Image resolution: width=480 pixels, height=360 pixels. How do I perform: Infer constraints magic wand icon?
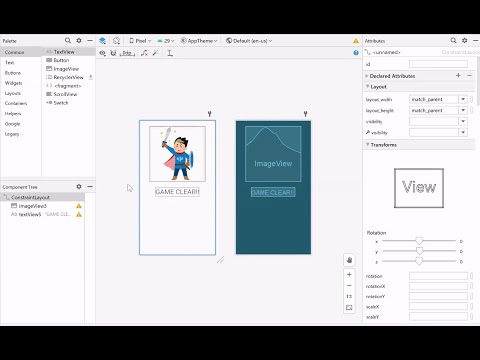tap(155, 53)
